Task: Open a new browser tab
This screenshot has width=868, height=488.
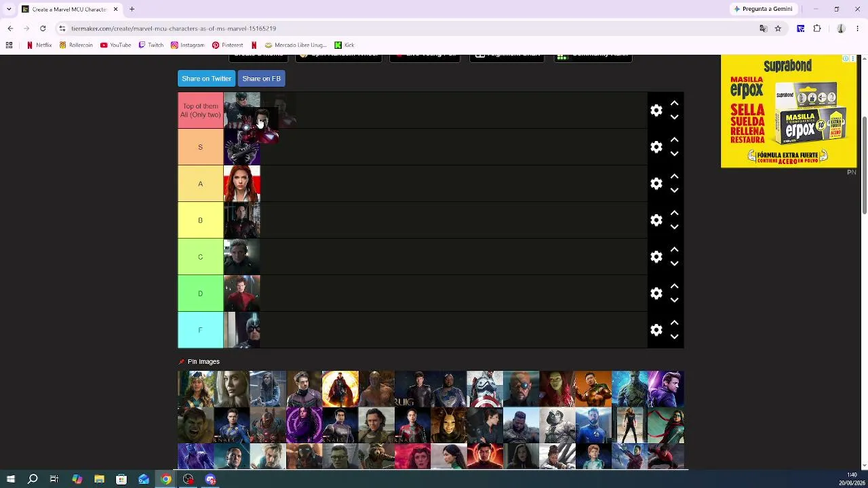Action: pyautogui.click(x=132, y=9)
